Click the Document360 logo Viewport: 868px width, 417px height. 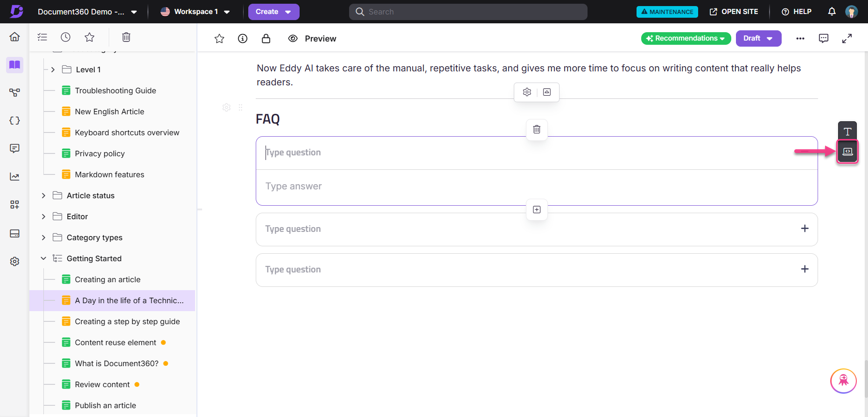16,12
